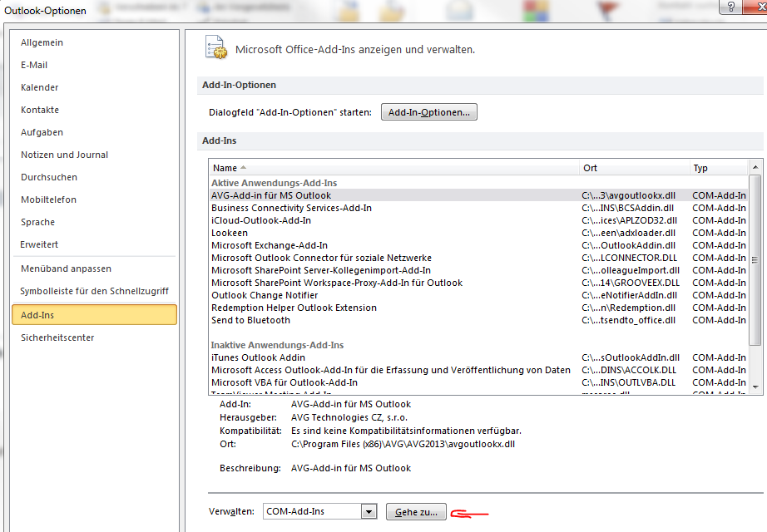Select iCloud-Outlook-Add-In row
Image resolution: width=767 pixels, height=532 pixels.
point(478,220)
